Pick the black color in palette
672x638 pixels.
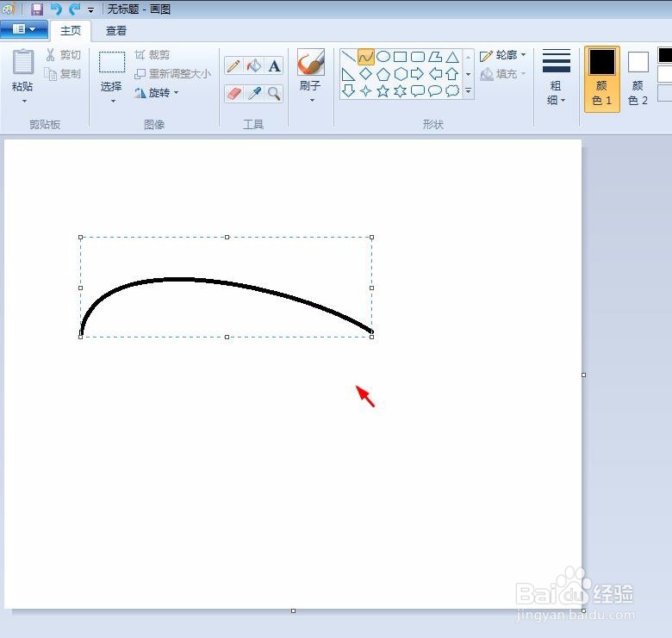[x=665, y=55]
